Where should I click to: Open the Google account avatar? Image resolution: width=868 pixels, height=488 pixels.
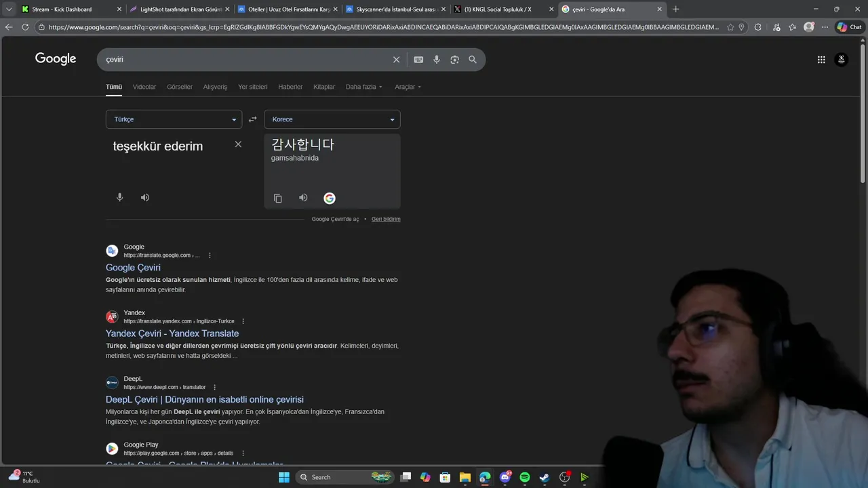pos(841,60)
